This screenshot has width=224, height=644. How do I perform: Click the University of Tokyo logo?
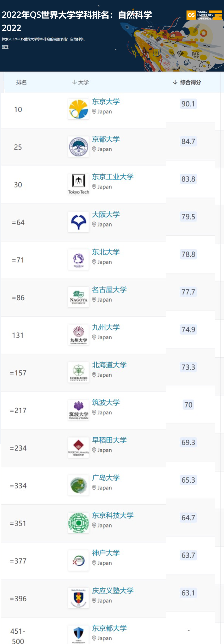[x=78, y=109]
